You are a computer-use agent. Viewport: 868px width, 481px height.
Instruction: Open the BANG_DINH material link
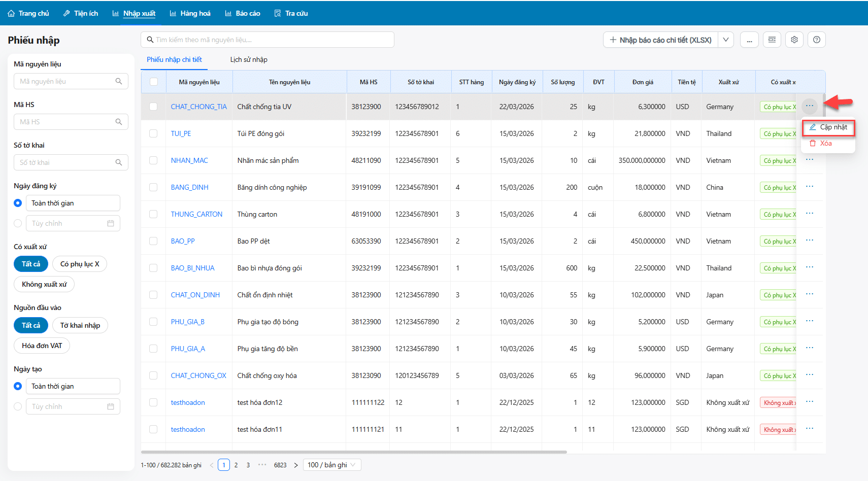point(189,187)
